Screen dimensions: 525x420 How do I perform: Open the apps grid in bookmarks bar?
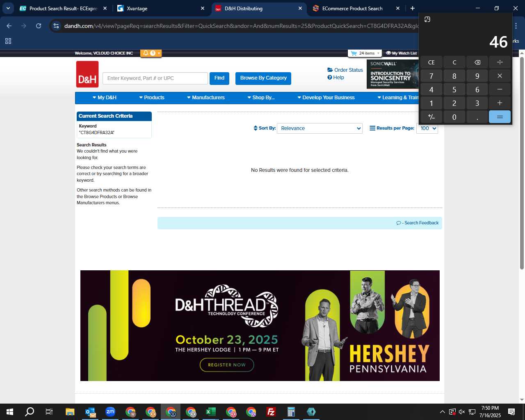point(8,41)
